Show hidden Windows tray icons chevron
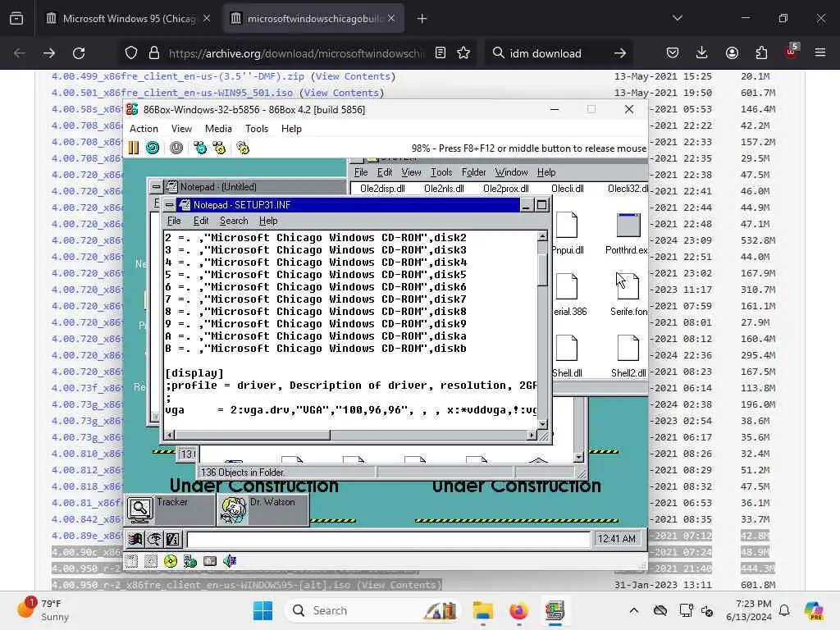840x630 pixels. 634,610
